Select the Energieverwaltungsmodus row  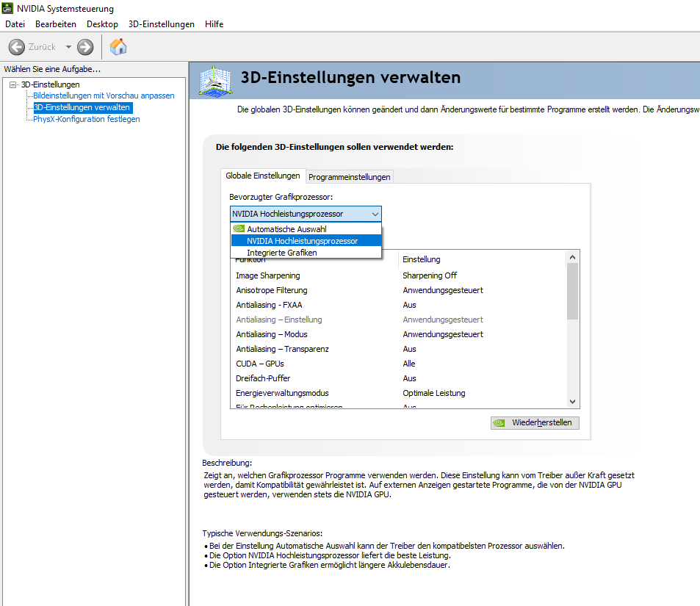click(x=398, y=394)
